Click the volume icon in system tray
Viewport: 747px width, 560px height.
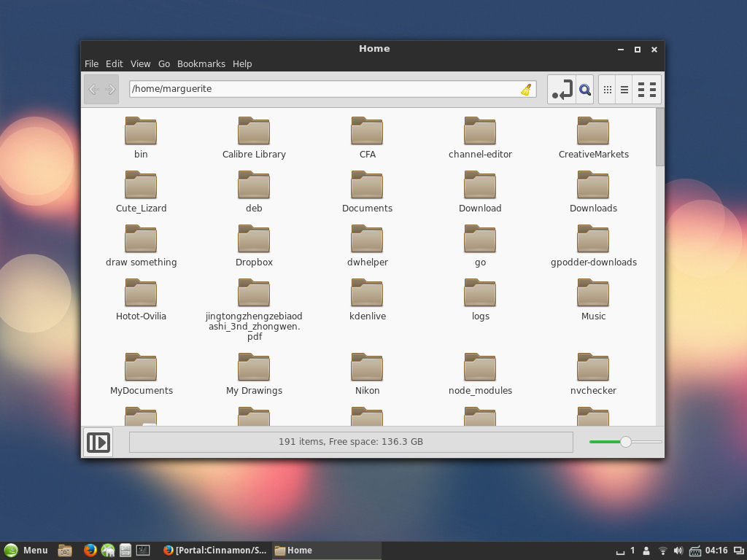point(678,551)
